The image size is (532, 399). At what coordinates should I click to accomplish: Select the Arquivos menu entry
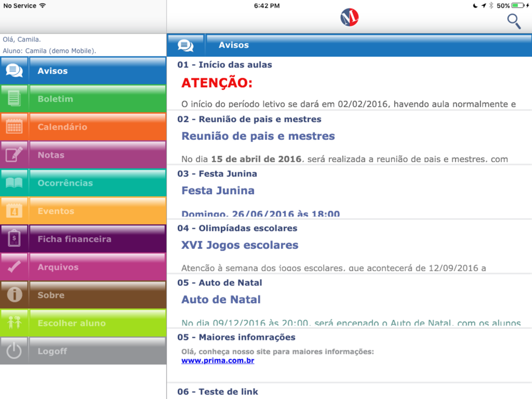(x=83, y=267)
